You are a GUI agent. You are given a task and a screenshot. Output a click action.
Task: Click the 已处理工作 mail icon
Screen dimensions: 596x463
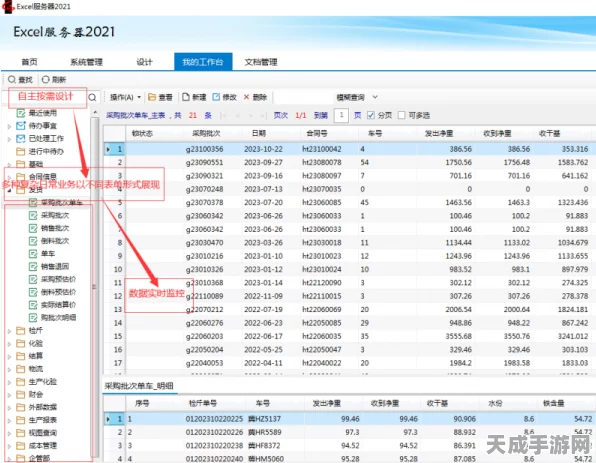tap(21, 139)
